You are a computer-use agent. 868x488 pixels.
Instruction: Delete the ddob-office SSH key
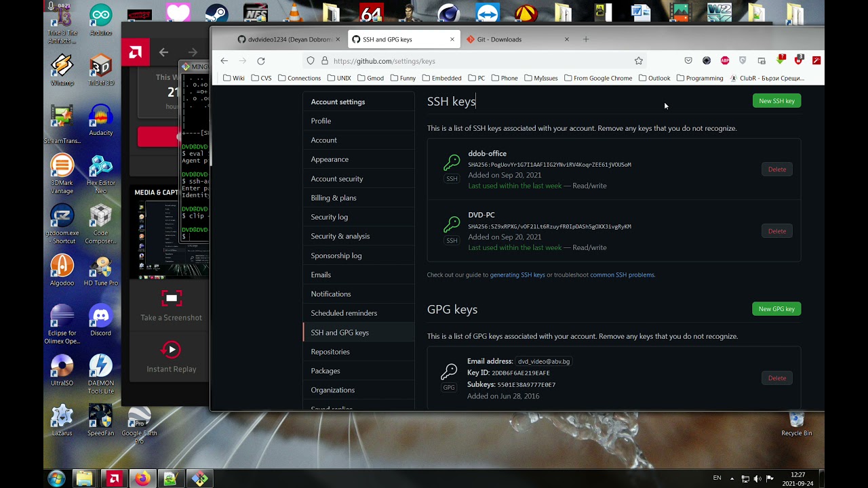point(776,169)
